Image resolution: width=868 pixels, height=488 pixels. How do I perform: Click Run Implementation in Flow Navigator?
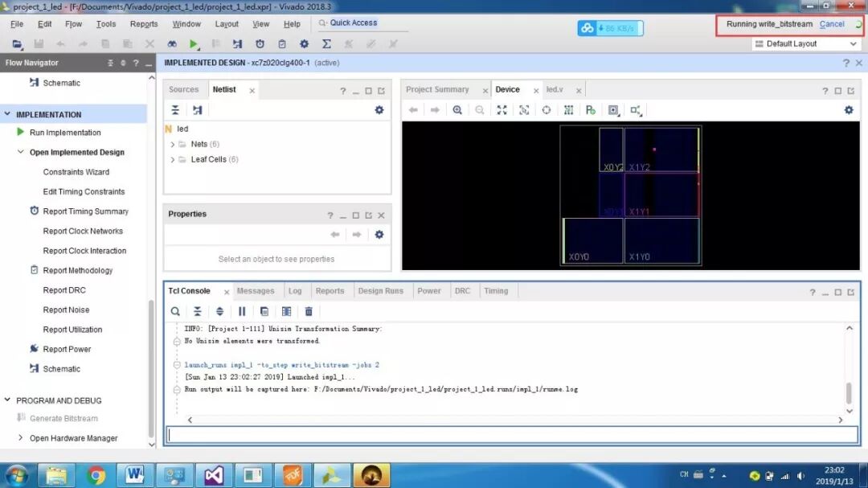tap(65, 133)
